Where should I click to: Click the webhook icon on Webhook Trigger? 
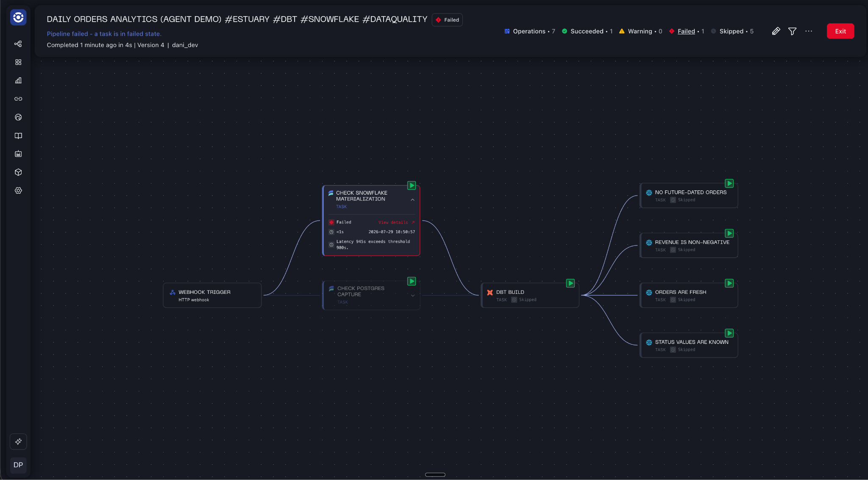pyautogui.click(x=172, y=292)
